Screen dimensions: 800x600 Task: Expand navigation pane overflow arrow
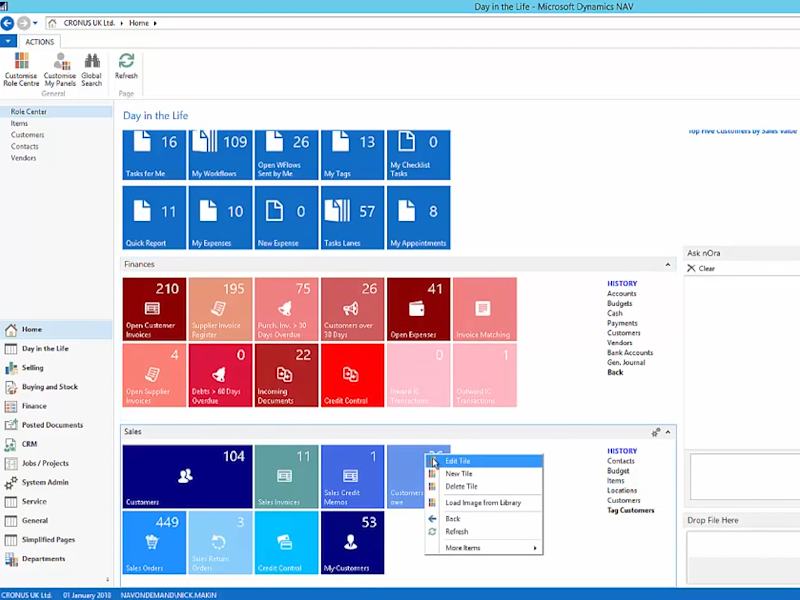(x=107, y=580)
